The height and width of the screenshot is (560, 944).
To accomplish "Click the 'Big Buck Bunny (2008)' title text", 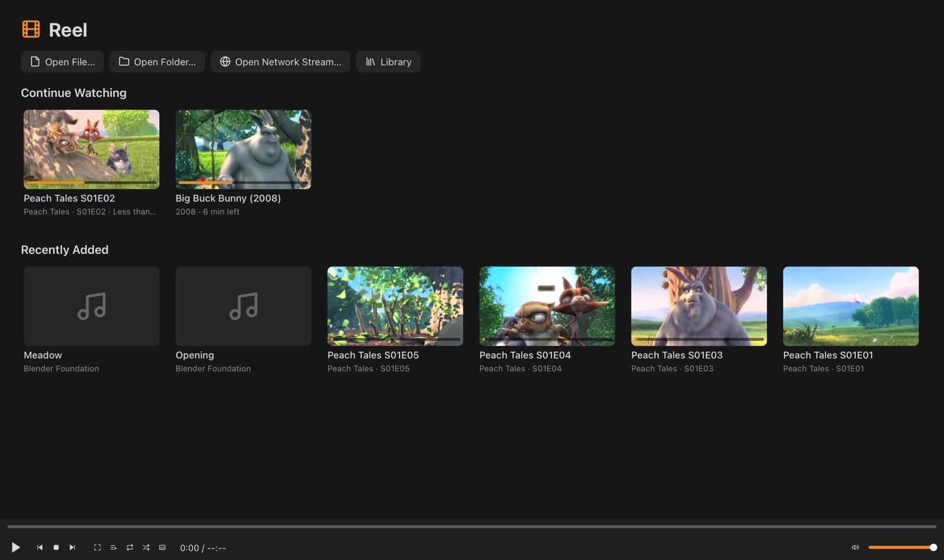I will tap(228, 198).
